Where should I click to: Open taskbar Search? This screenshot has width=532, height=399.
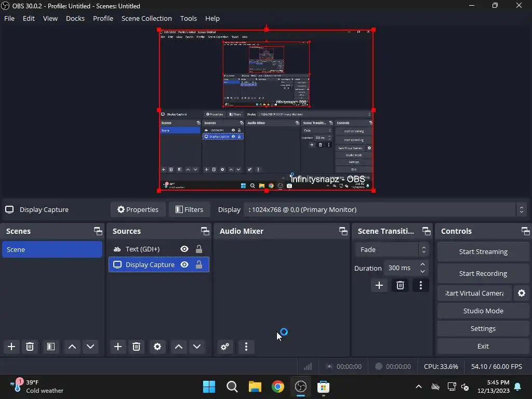pyautogui.click(x=232, y=387)
